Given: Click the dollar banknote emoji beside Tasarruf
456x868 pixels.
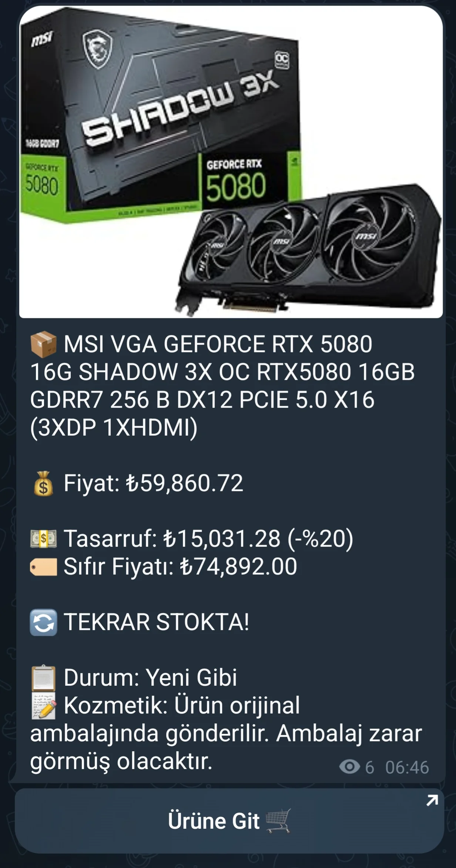Looking at the screenshot, I should tap(44, 539).
